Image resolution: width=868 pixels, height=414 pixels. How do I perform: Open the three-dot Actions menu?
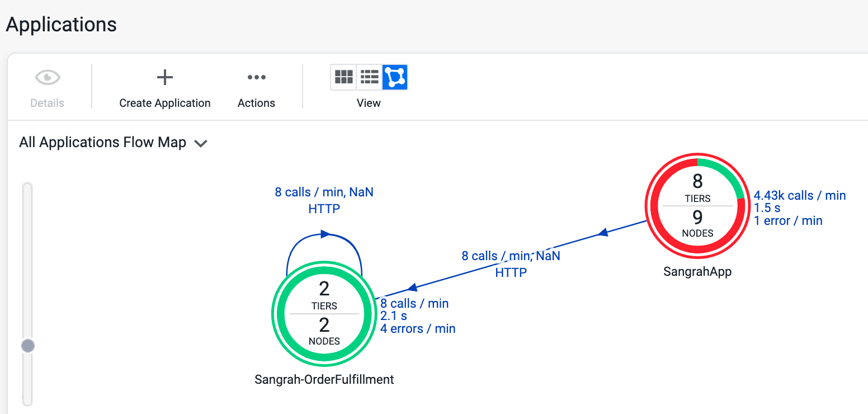(256, 77)
